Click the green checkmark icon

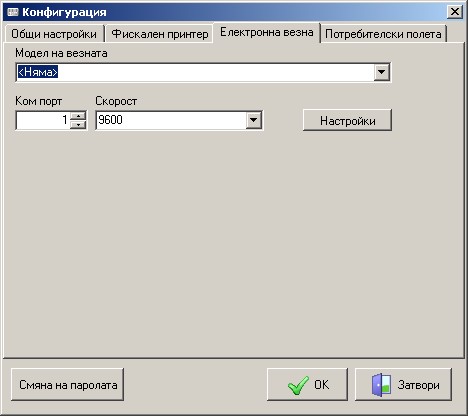coord(298,385)
